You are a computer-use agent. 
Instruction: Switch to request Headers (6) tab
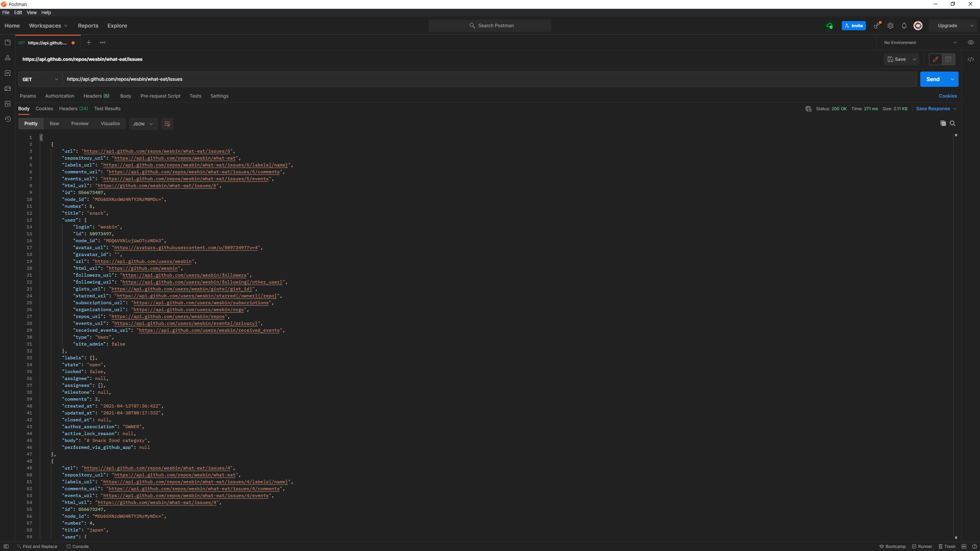point(96,96)
